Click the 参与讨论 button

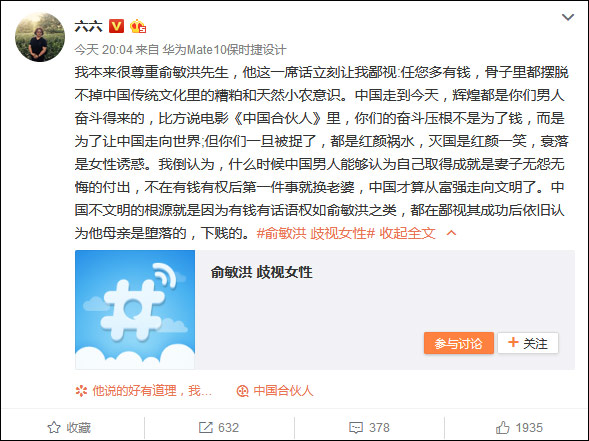459,343
